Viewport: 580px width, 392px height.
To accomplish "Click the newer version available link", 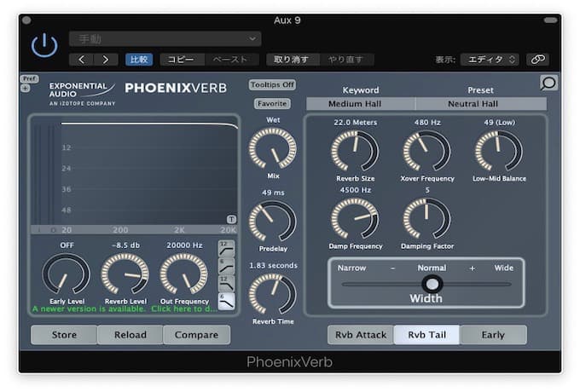I will 125,308.
